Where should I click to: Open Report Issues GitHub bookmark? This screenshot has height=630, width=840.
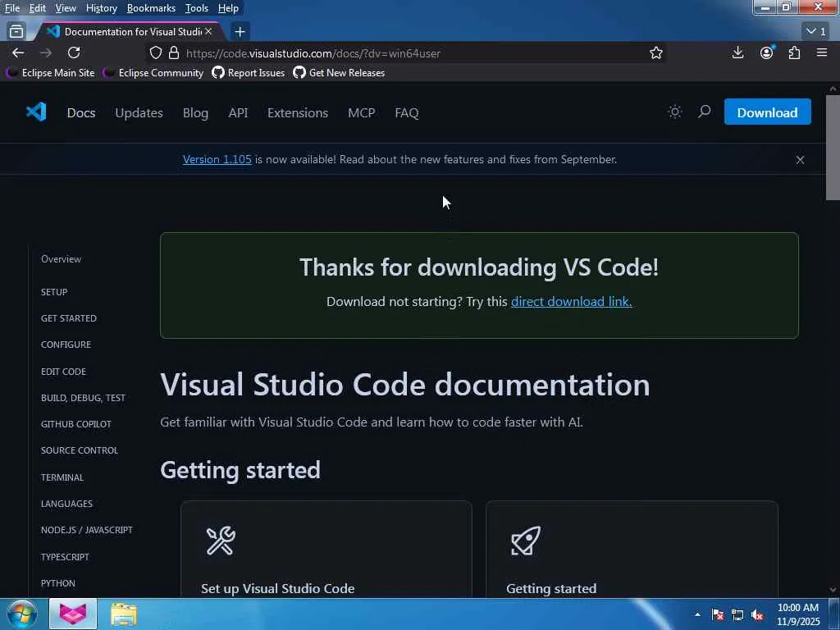point(249,73)
